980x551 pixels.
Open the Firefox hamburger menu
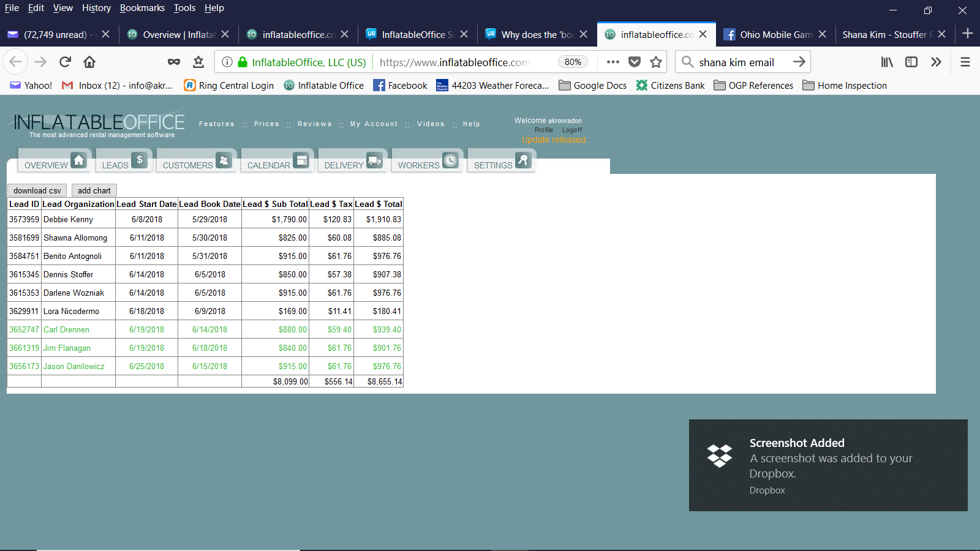click(x=965, y=62)
